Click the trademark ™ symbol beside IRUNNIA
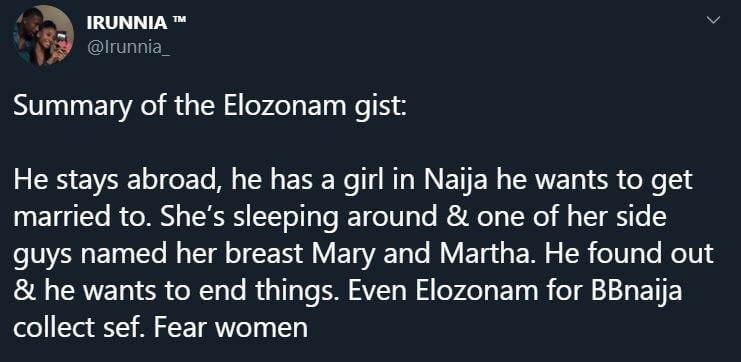 click(179, 20)
